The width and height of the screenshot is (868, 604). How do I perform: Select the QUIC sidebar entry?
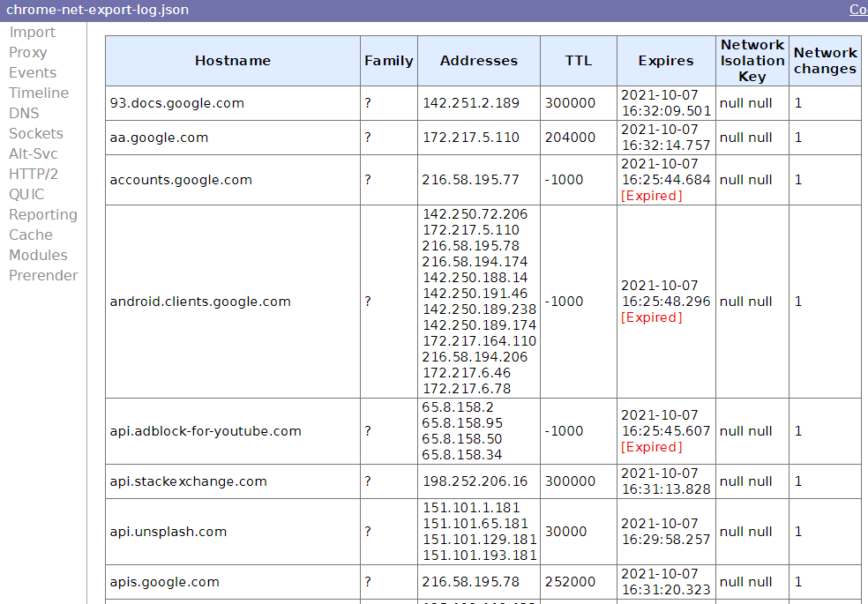coord(26,194)
